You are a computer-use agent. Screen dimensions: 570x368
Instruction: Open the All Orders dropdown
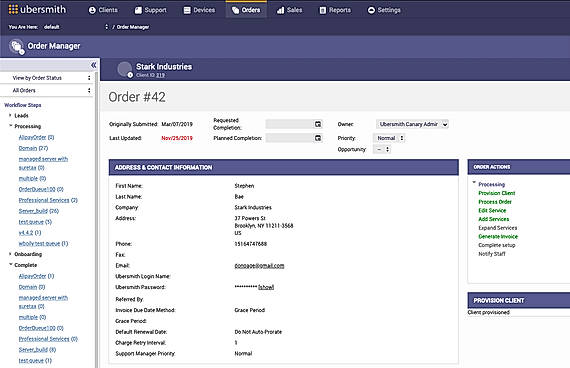pos(47,90)
